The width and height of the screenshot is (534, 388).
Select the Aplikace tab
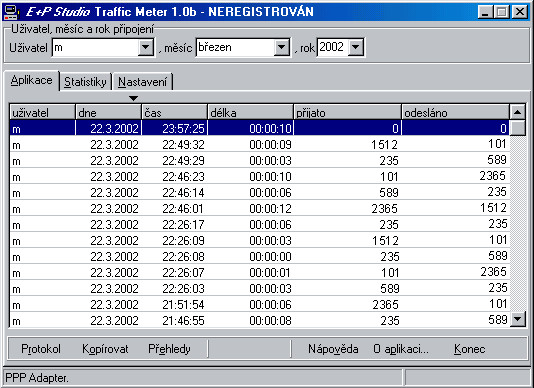click(31, 80)
